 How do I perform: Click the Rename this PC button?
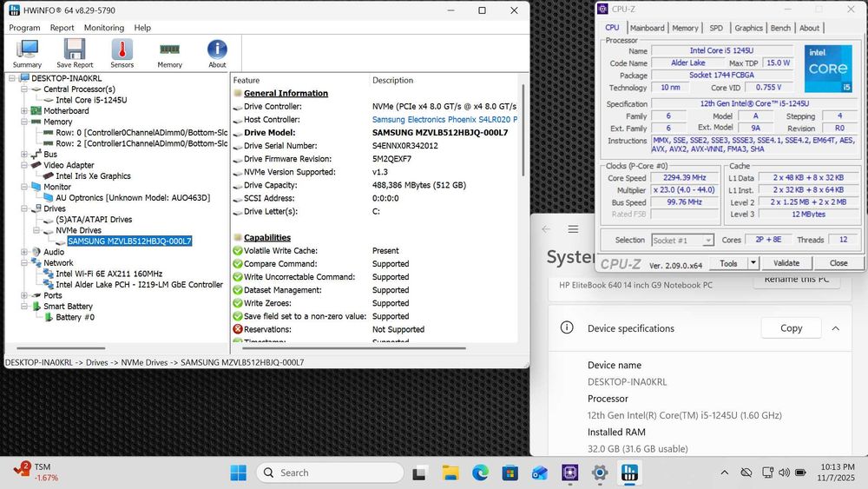[797, 281]
